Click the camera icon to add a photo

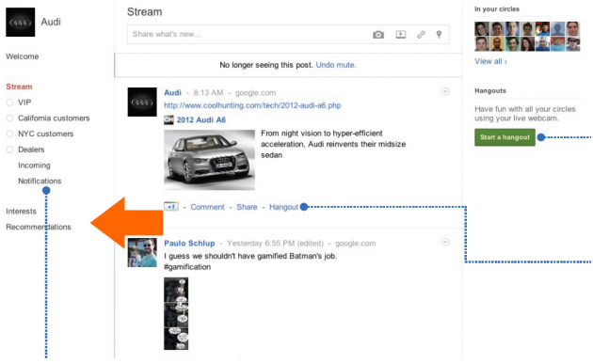pos(378,35)
